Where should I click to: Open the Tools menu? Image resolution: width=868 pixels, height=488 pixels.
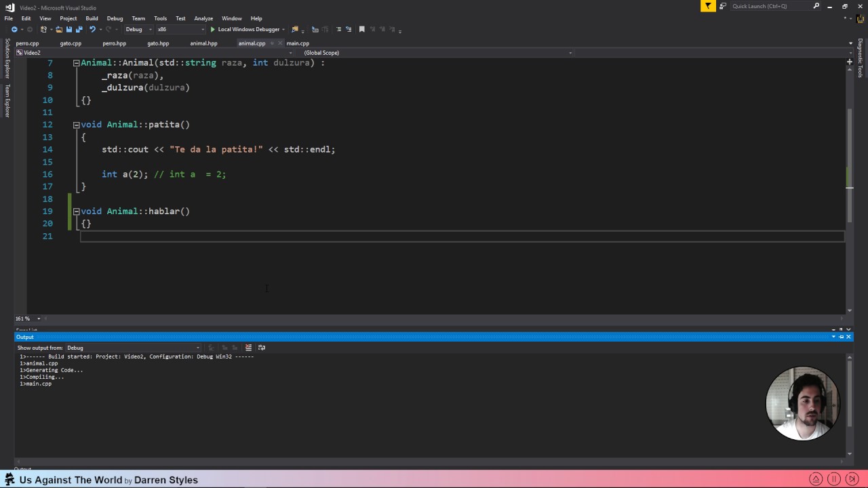(x=160, y=18)
